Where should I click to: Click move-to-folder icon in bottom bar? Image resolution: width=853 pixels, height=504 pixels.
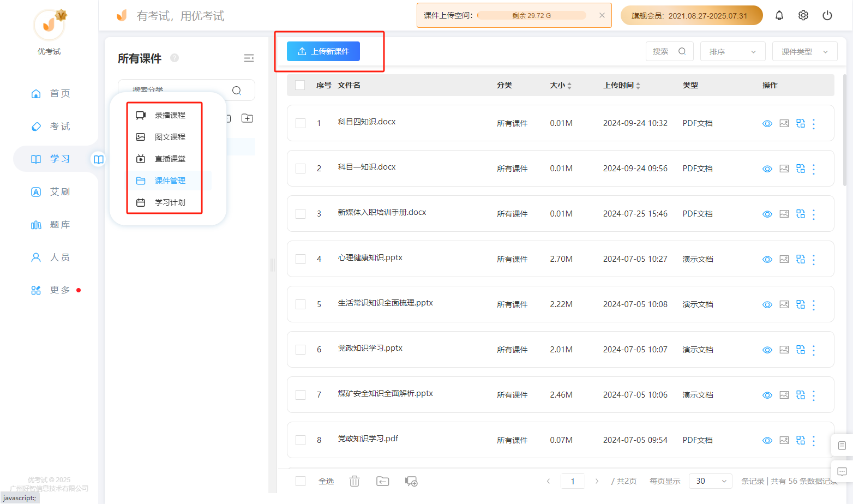[383, 481]
